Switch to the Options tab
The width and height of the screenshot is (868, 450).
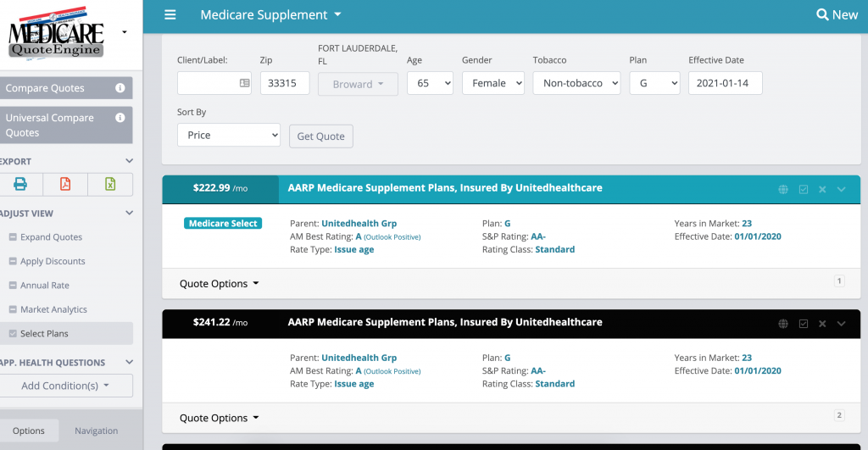point(29,431)
